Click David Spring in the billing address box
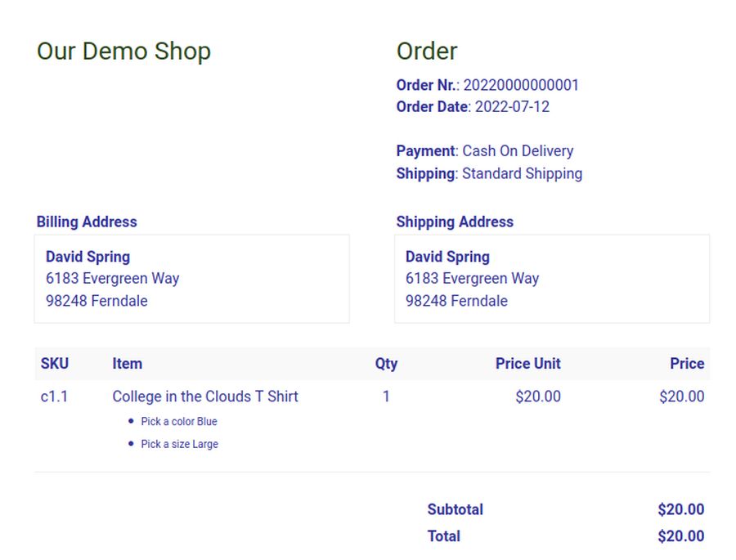 (x=88, y=257)
